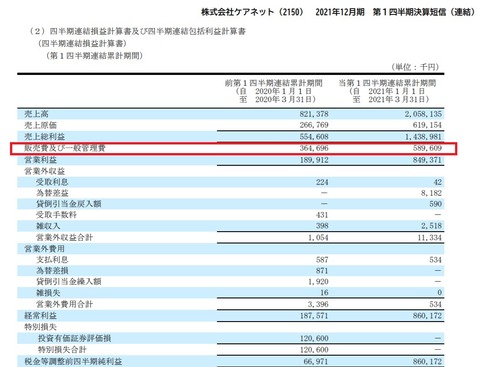480x367 pixels.
Task: Select the 貸倒引当金繰入額 row label
Action: click(68, 282)
